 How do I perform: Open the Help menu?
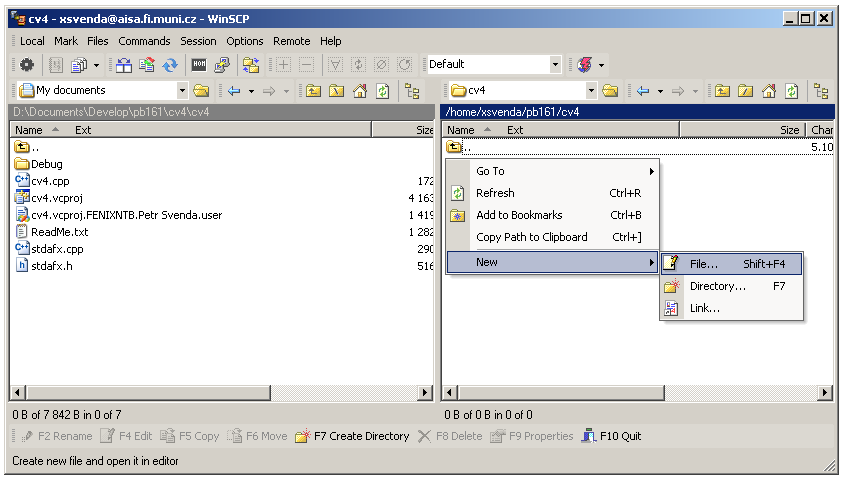tap(330, 41)
